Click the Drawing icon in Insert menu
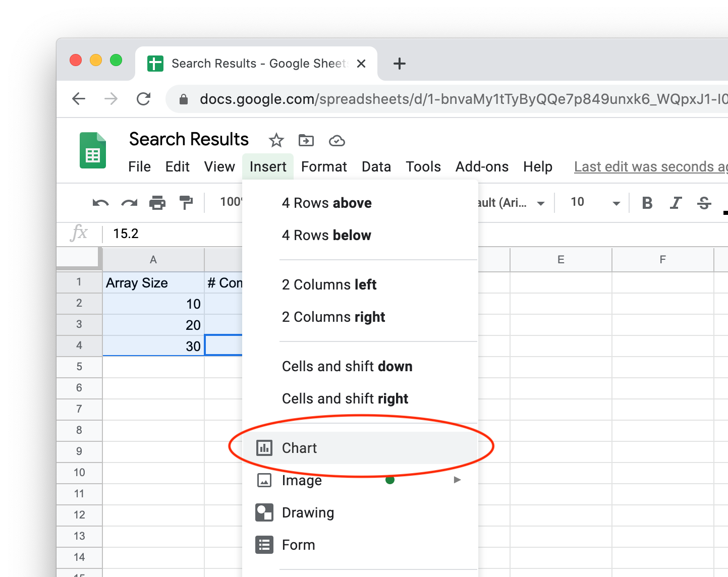The image size is (728, 577). (x=264, y=512)
